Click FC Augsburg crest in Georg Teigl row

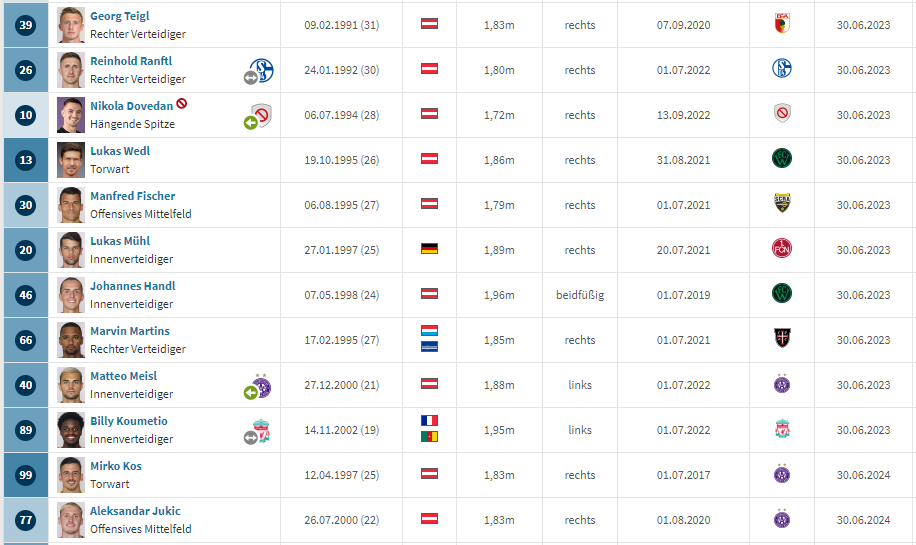(x=782, y=24)
